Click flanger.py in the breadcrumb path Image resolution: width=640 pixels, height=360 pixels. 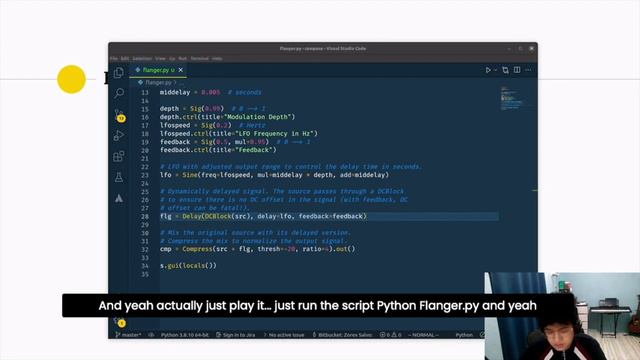tap(158, 82)
